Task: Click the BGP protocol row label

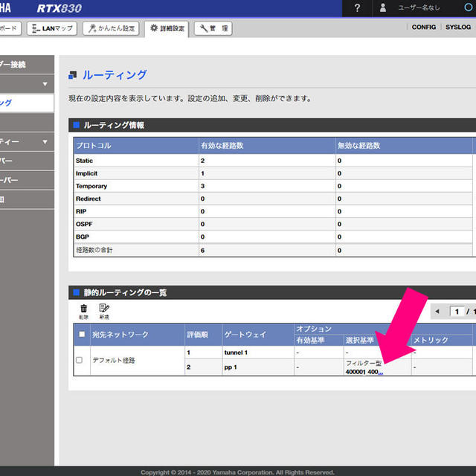Action: click(x=83, y=237)
